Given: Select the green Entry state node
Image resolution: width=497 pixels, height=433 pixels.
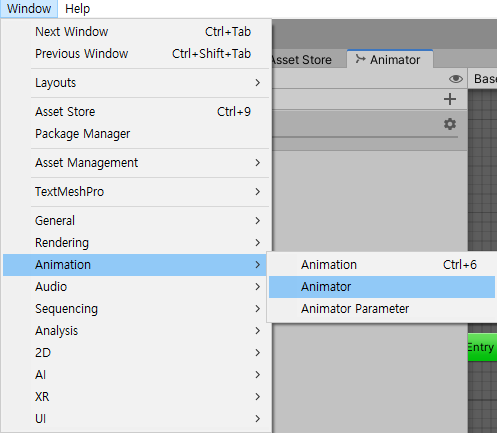Looking at the screenshot, I should 482,347.
